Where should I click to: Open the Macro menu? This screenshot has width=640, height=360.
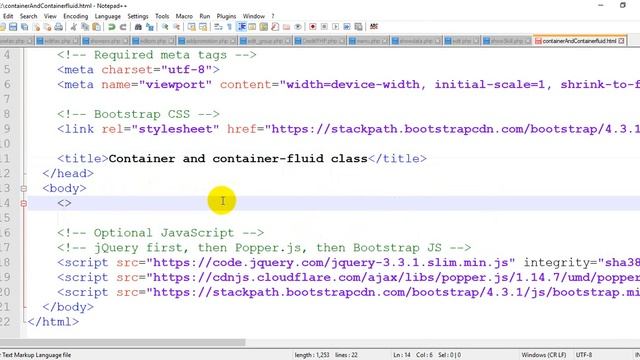coord(184,16)
